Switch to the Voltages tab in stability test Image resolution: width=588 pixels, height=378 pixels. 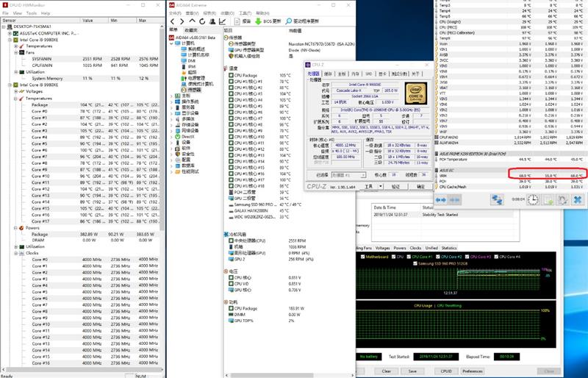pyautogui.click(x=382, y=248)
